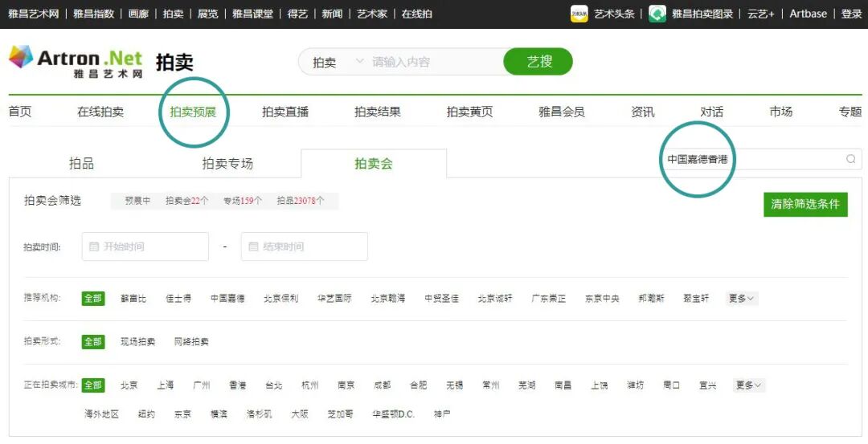Image resolution: width=868 pixels, height=444 pixels.
Task: Filter by institution 华艺国际
Action: (334, 298)
